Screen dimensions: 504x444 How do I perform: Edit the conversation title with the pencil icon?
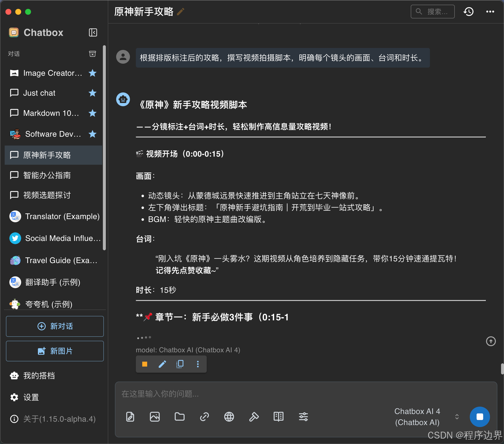click(x=181, y=12)
